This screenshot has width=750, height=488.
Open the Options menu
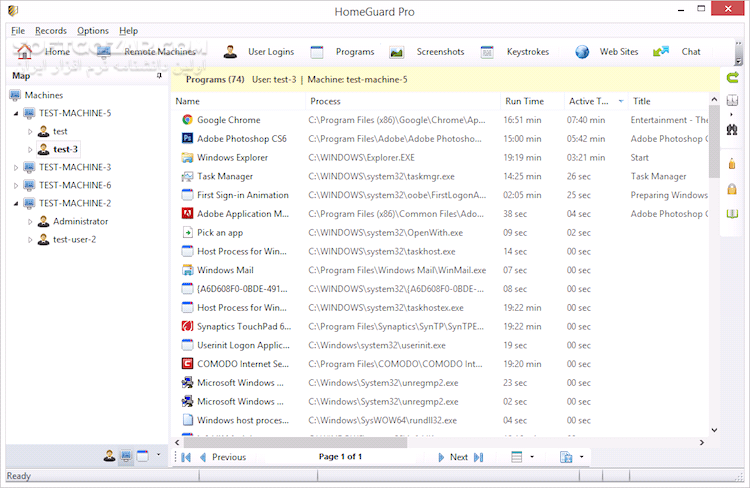[93, 31]
